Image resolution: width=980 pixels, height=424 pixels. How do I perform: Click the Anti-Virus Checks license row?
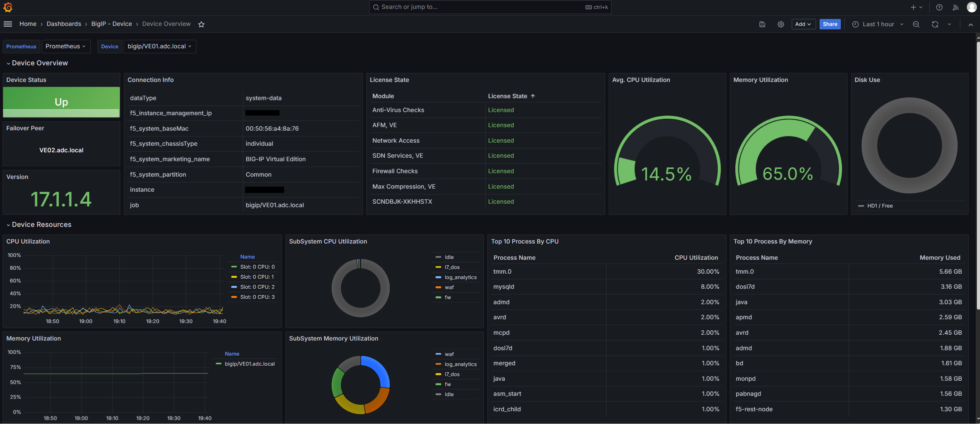point(486,110)
